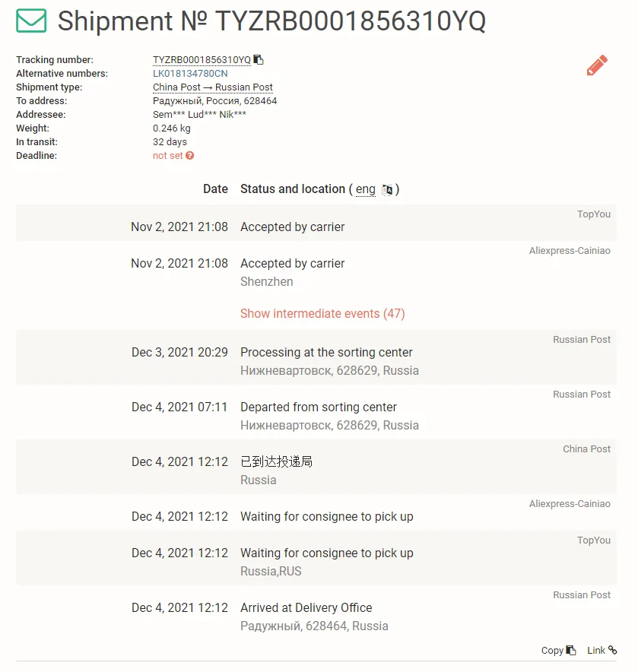Click the deadline help question mark icon
Screen dimensions: 638x672
coord(190,156)
